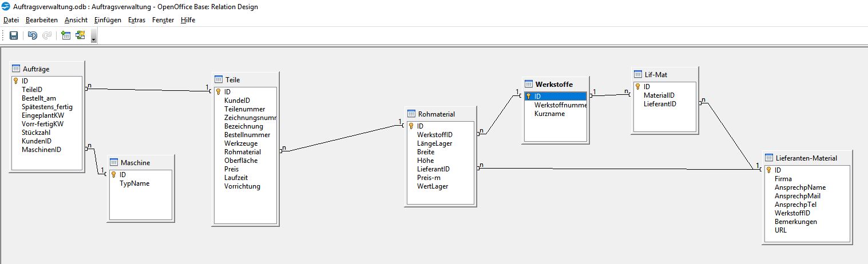Select MaterialID field in Lif-Mat table
Image resolution: width=868 pixels, height=264 pixels.
(x=659, y=95)
